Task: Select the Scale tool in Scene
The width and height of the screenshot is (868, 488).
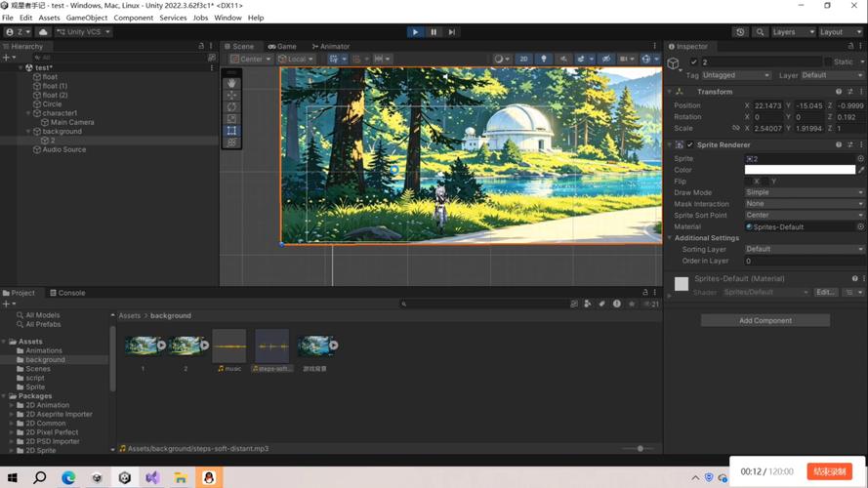Action: [x=231, y=118]
